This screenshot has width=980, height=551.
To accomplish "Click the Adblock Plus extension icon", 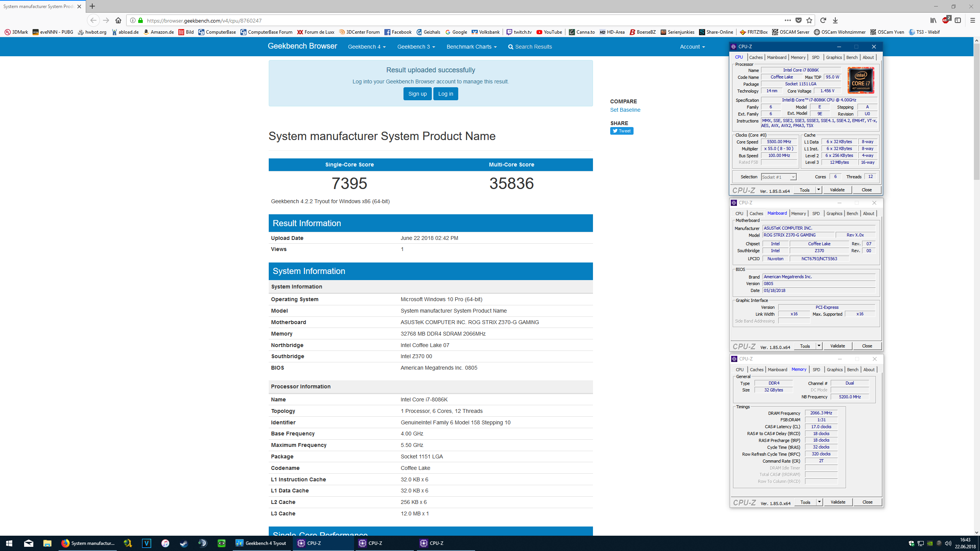I will tap(946, 20).
